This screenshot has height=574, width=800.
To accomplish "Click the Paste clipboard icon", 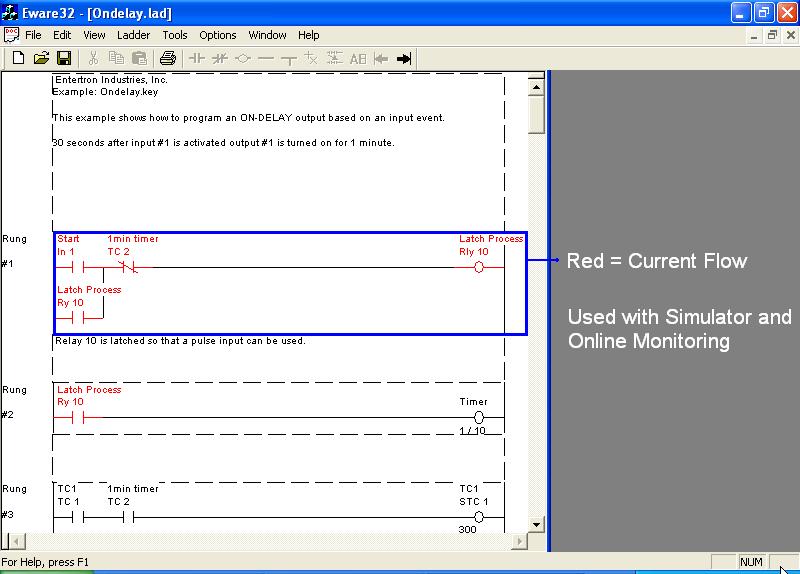I will [139, 58].
